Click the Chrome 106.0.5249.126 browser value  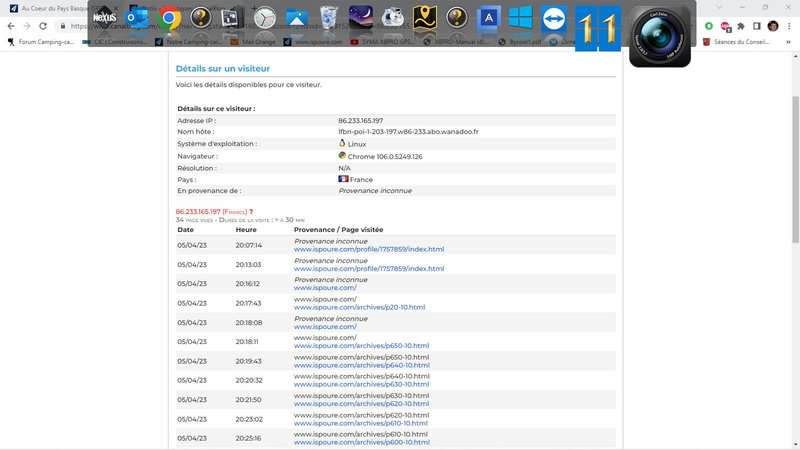click(385, 157)
